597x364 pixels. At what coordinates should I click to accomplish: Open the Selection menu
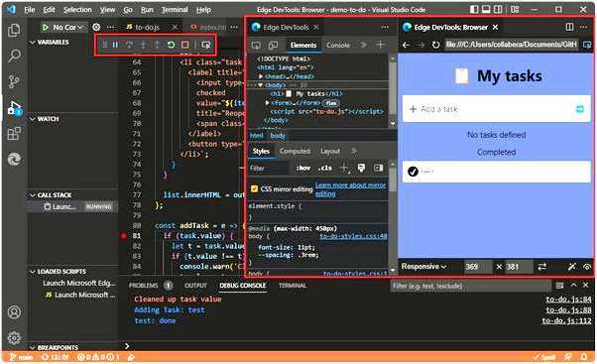[77, 10]
